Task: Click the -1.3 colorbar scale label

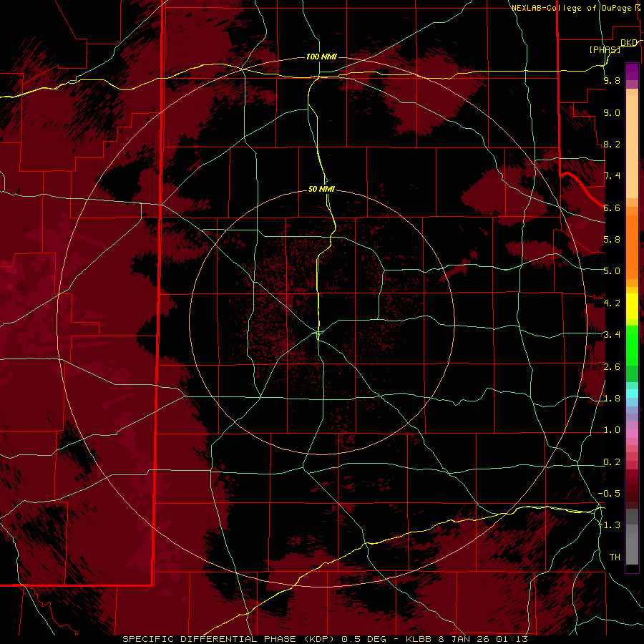Action: pos(609,525)
